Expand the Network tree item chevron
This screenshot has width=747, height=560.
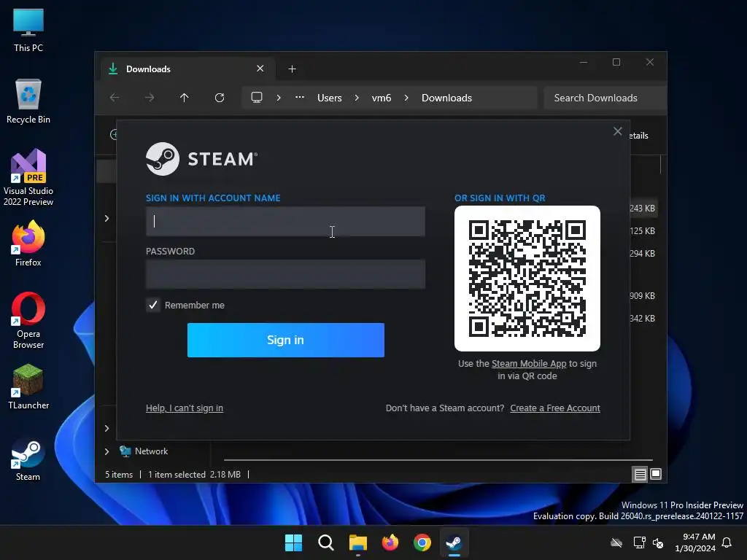[107, 451]
